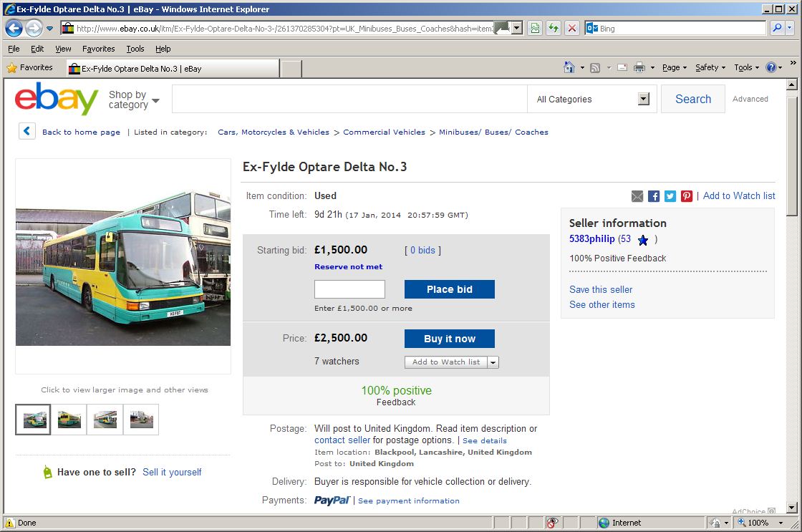Open the search provider dropdown arrow
This screenshot has width=802, height=532.
click(790, 28)
